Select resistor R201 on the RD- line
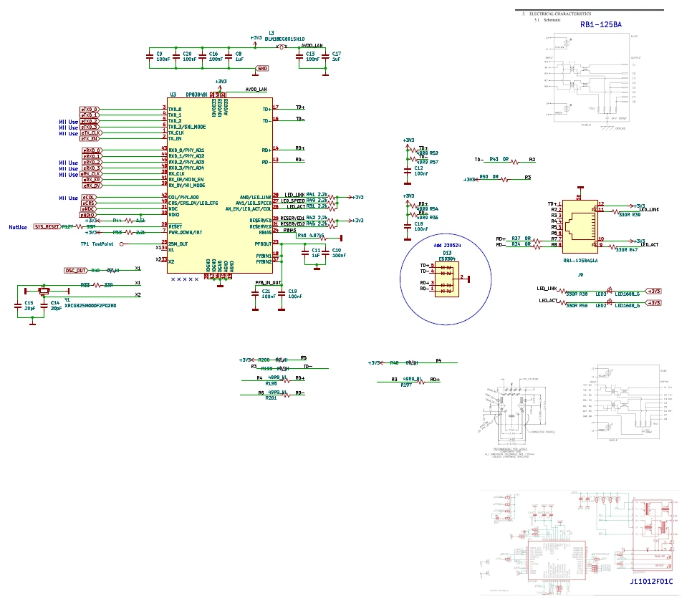Screen dimensions: 697x616 285,395
